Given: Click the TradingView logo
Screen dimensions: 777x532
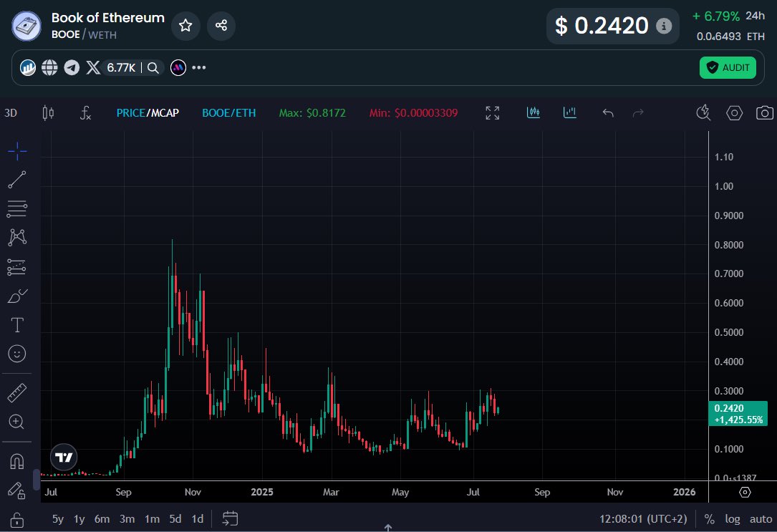Looking at the screenshot, I should [64, 457].
